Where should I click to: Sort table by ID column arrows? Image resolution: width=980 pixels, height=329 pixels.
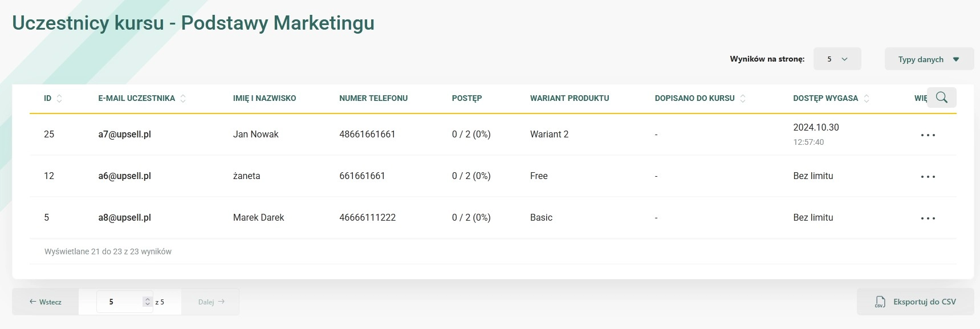tap(59, 98)
